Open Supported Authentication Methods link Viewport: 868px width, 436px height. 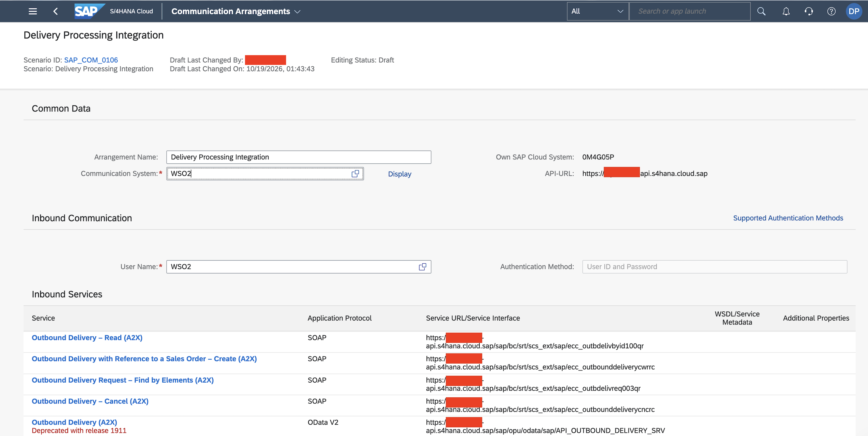pyautogui.click(x=788, y=218)
